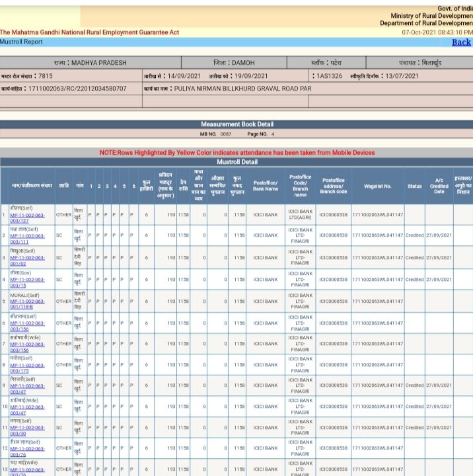Open job card MP-11-002-063-001/62 in row 3
The height and width of the screenshot is (476, 473).
tap(27, 260)
